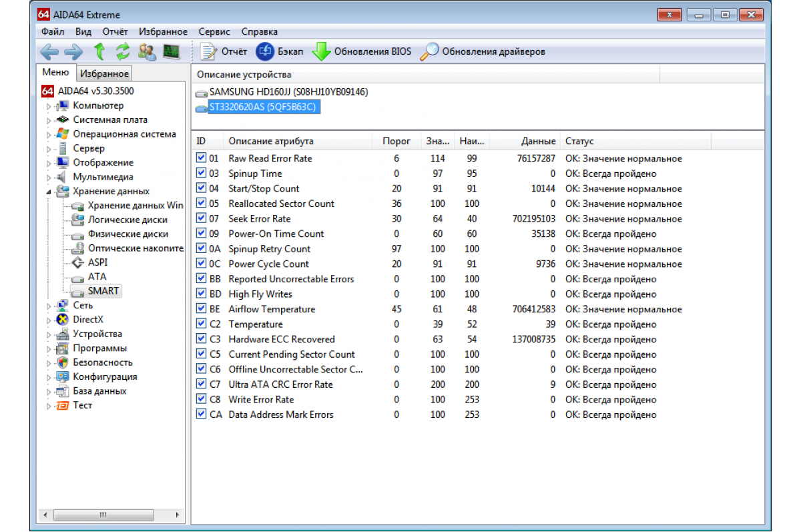Click the Операционная система Windows icon
The height and width of the screenshot is (532, 801).
click(x=63, y=134)
